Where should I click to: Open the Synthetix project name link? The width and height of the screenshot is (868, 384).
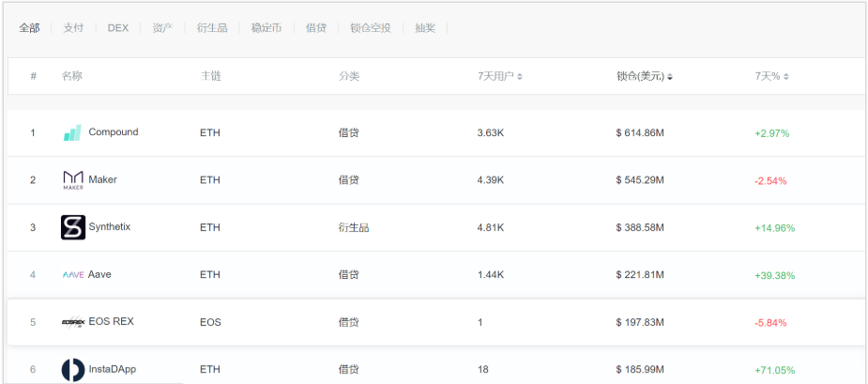click(110, 226)
